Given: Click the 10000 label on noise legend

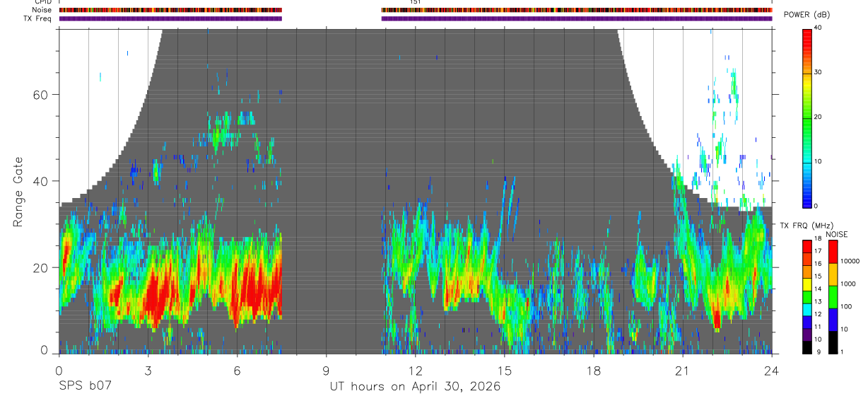Looking at the screenshot, I should pyautogui.click(x=852, y=261).
